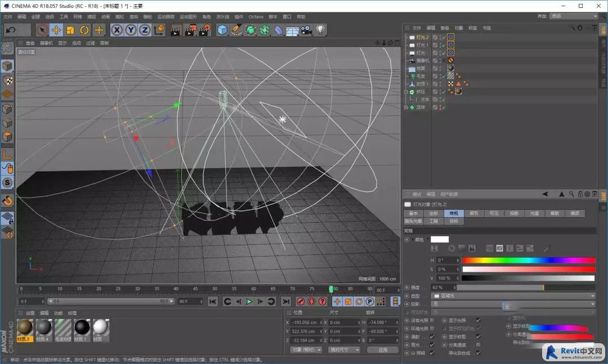608x364 pixels.
Task: Switch to the 细节 attribute tab
Action: 474,213
